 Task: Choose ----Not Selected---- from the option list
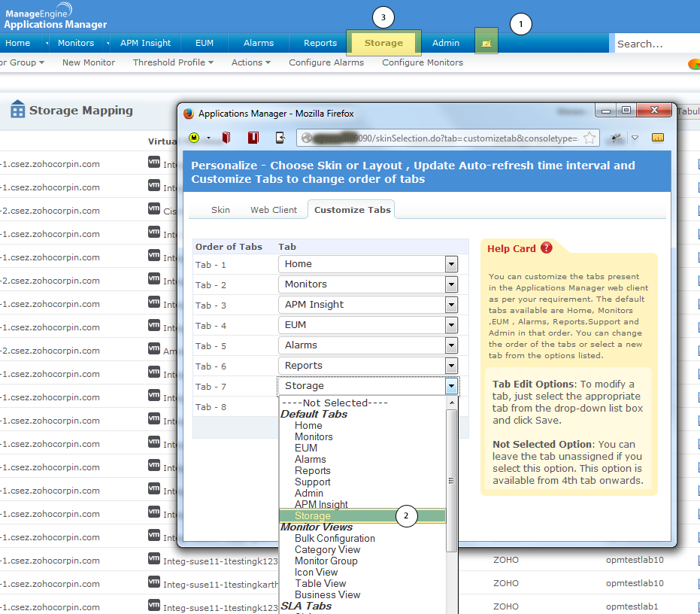[x=335, y=403]
